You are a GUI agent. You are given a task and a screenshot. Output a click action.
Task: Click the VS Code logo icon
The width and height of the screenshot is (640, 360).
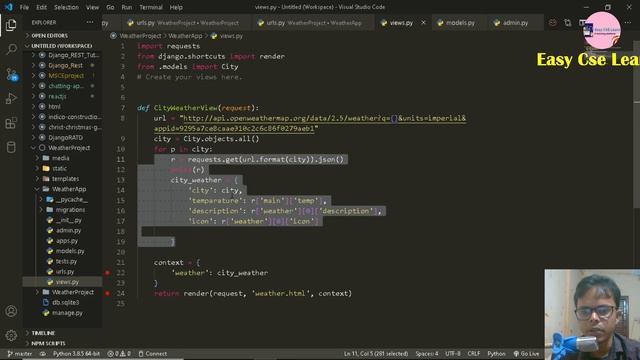point(9,7)
